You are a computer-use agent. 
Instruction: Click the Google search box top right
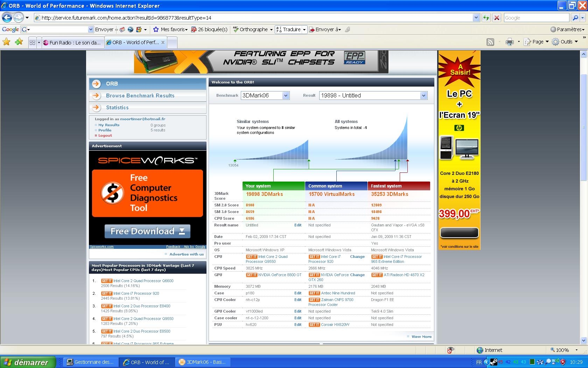[536, 18]
